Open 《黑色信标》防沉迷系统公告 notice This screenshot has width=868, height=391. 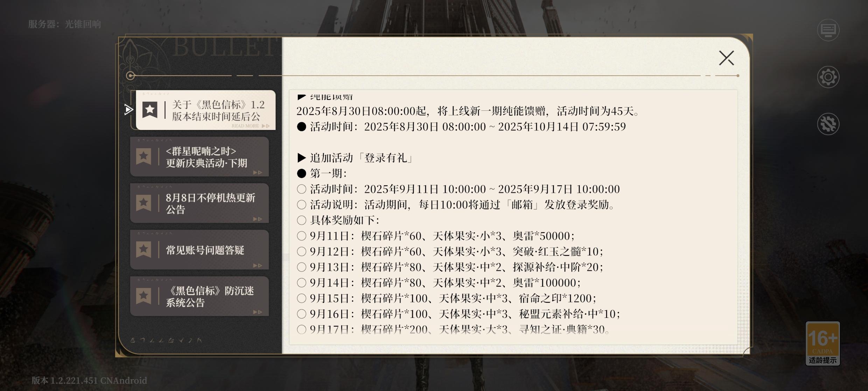pyautogui.click(x=199, y=296)
